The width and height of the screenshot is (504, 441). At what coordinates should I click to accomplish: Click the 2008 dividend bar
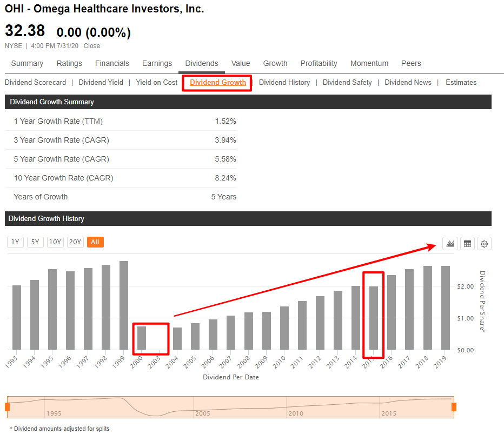[x=249, y=331]
